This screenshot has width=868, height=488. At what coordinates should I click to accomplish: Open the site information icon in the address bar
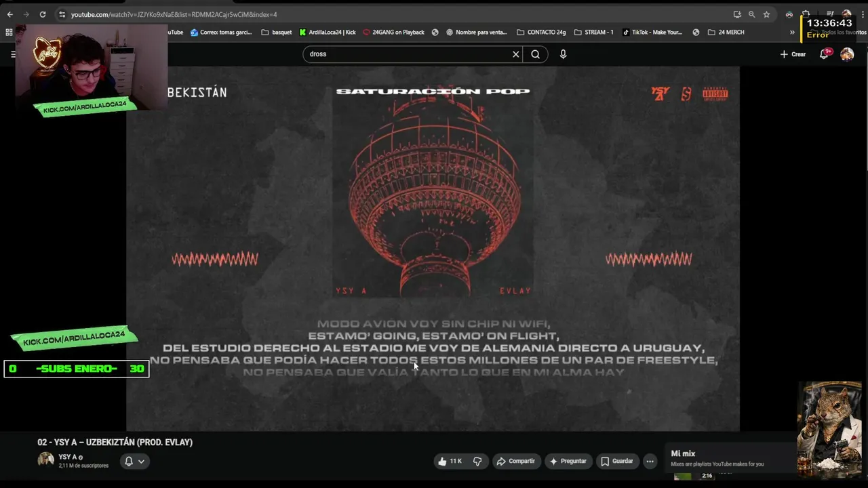[x=62, y=14]
